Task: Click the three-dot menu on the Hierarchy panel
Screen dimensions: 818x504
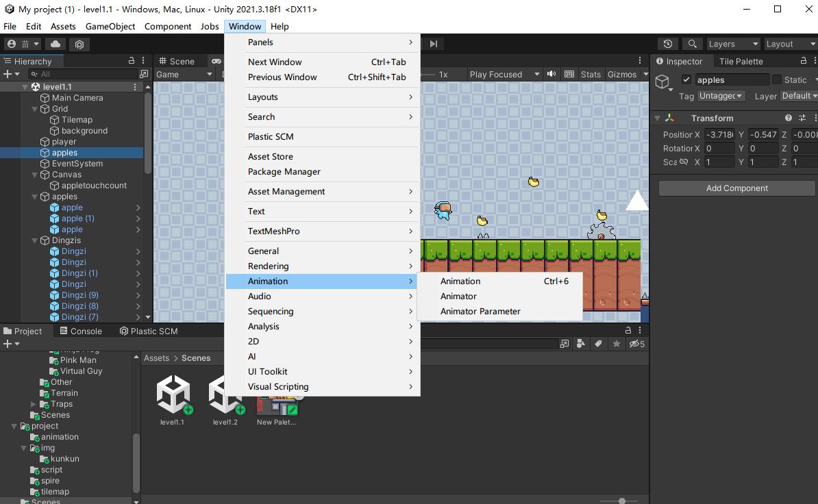Action: point(142,60)
